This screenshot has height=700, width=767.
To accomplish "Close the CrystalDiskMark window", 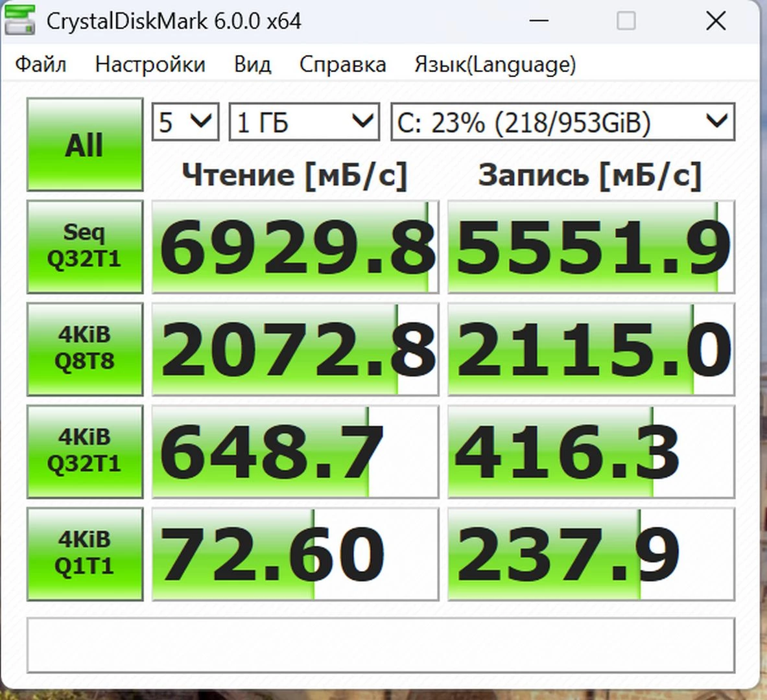I will (x=716, y=21).
